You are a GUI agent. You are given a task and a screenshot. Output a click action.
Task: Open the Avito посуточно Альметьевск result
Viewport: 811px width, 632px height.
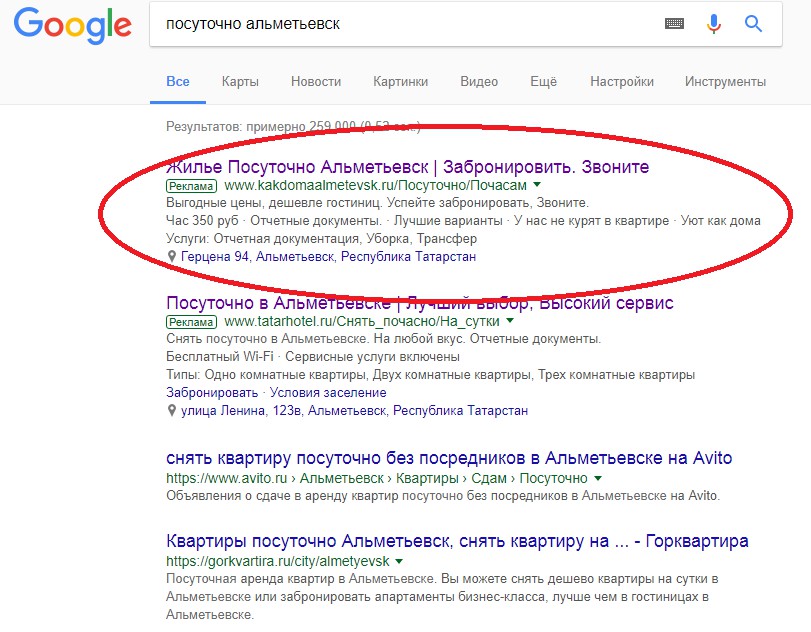point(449,458)
